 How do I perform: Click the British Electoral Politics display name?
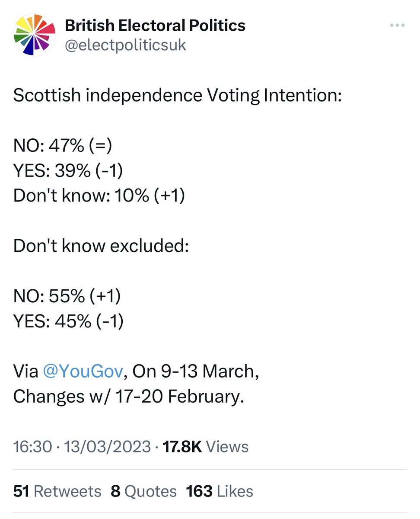[155, 26]
